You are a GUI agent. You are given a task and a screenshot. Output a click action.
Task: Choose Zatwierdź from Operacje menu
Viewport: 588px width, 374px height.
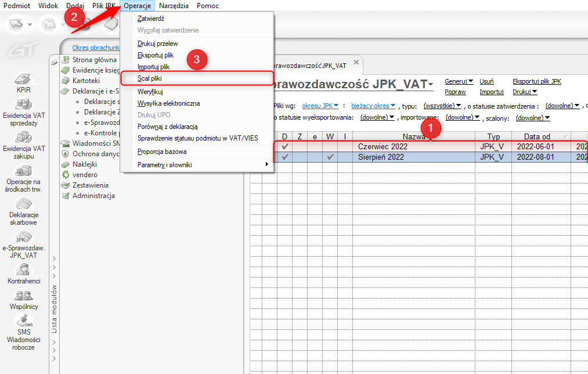click(x=197, y=19)
